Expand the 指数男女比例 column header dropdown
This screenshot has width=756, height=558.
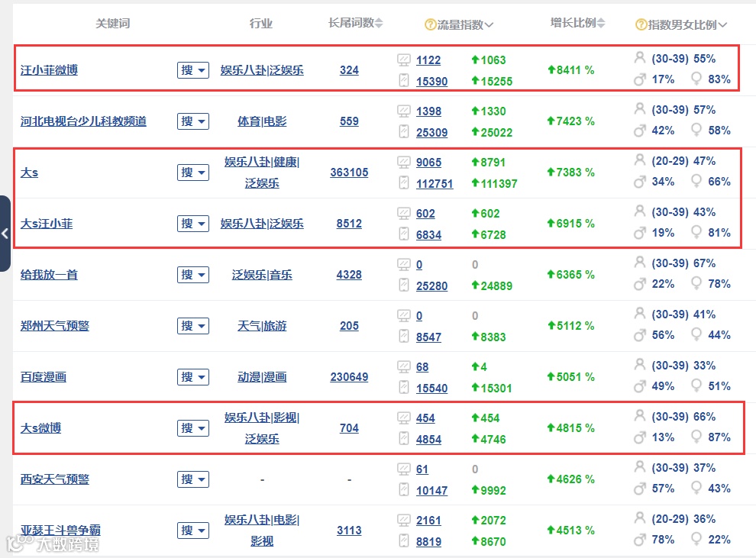pyautogui.click(x=722, y=25)
